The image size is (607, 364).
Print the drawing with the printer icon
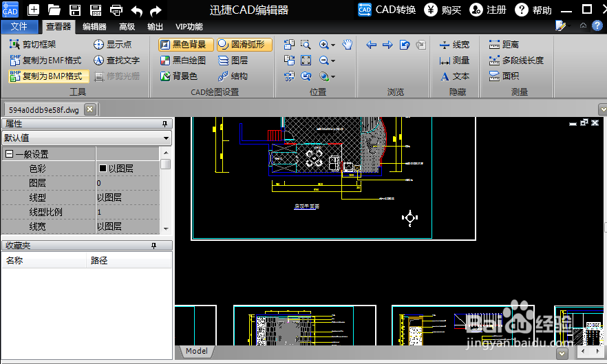point(116,10)
